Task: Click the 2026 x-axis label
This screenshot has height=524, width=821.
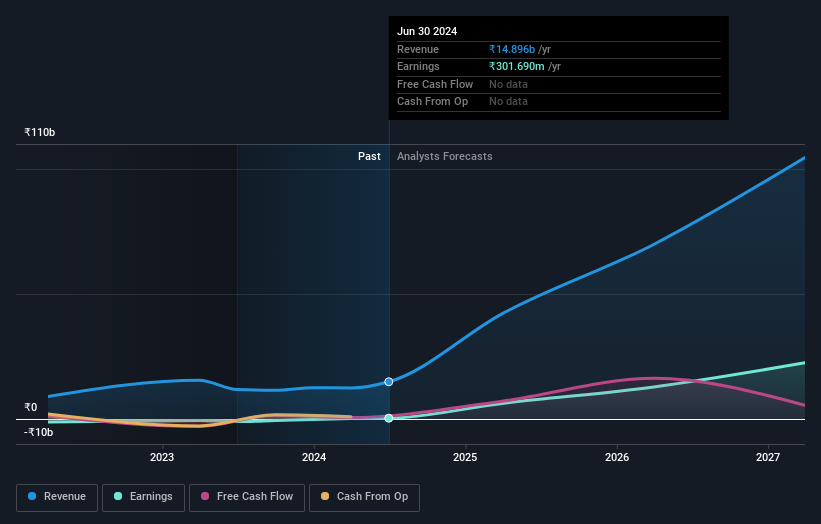Action: point(617,457)
